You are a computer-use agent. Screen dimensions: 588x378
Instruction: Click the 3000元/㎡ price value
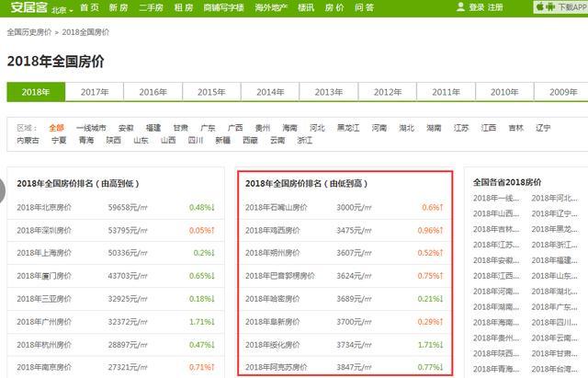354,207
